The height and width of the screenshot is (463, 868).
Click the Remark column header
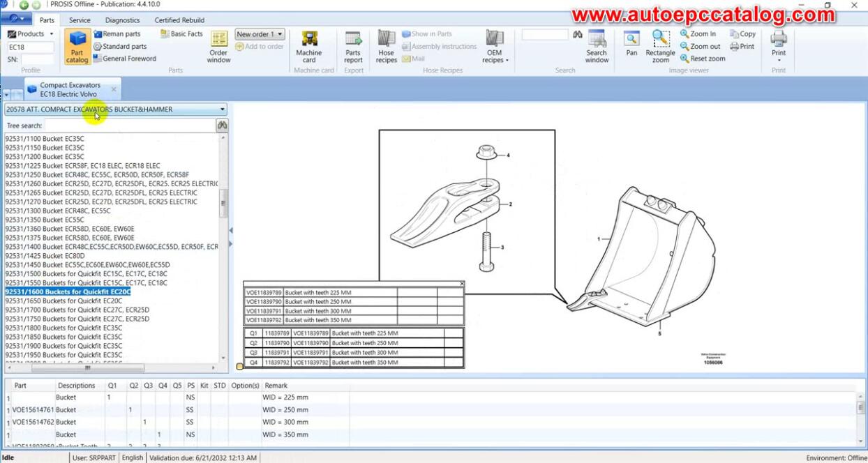(276, 386)
